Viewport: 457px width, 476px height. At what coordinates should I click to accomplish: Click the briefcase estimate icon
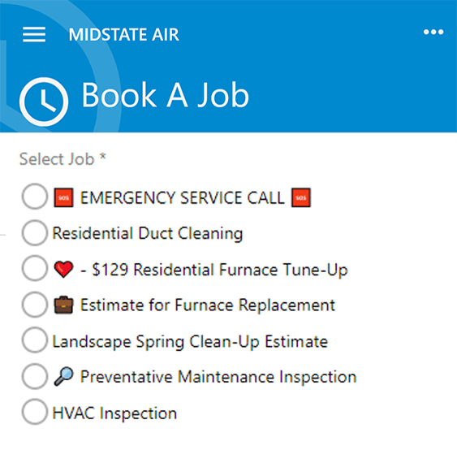click(x=63, y=305)
